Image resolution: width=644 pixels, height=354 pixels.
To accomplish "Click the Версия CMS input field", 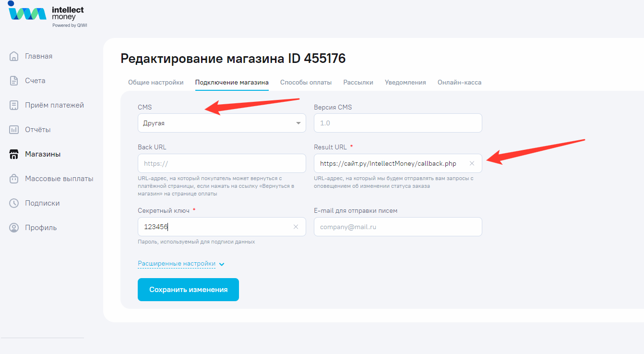I will tap(397, 123).
